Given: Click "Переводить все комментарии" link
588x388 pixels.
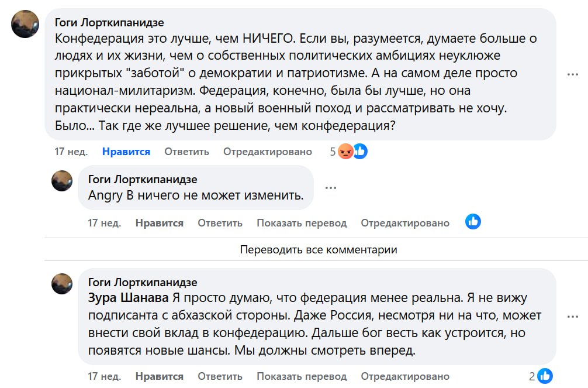Looking at the screenshot, I should pyautogui.click(x=319, y=250).
